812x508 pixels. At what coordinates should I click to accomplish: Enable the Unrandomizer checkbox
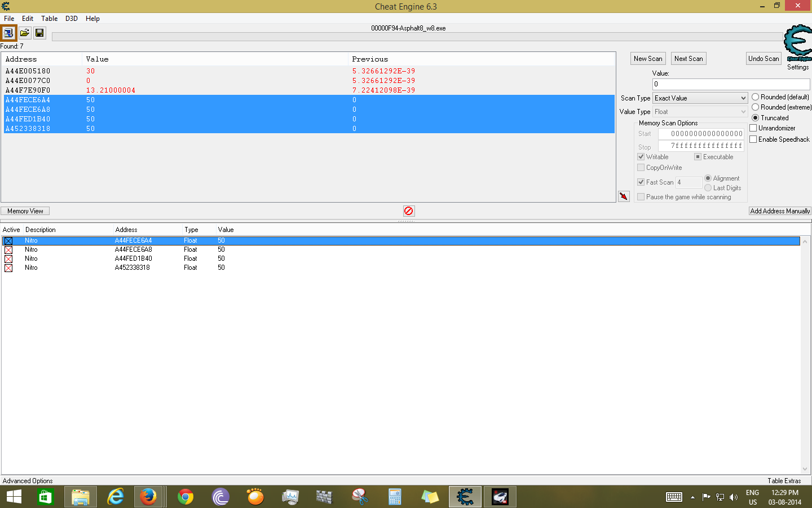tap(753, 128)
